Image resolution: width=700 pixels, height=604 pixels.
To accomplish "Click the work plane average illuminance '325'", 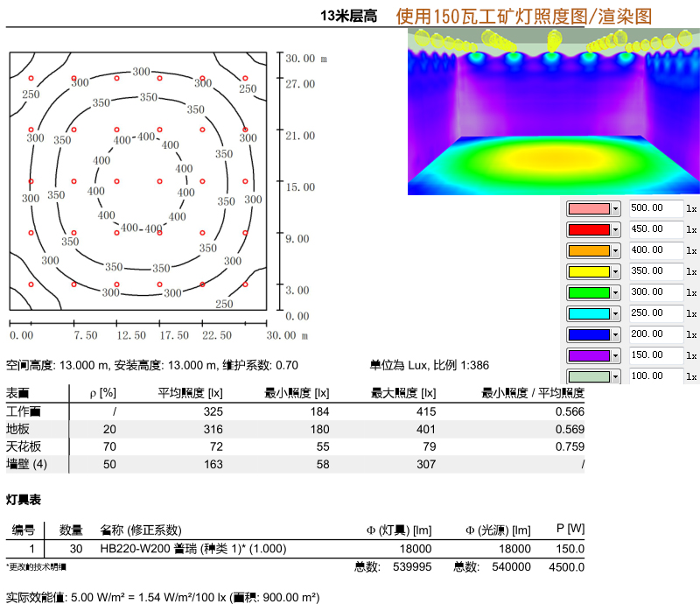I will [x=213, y=411].
